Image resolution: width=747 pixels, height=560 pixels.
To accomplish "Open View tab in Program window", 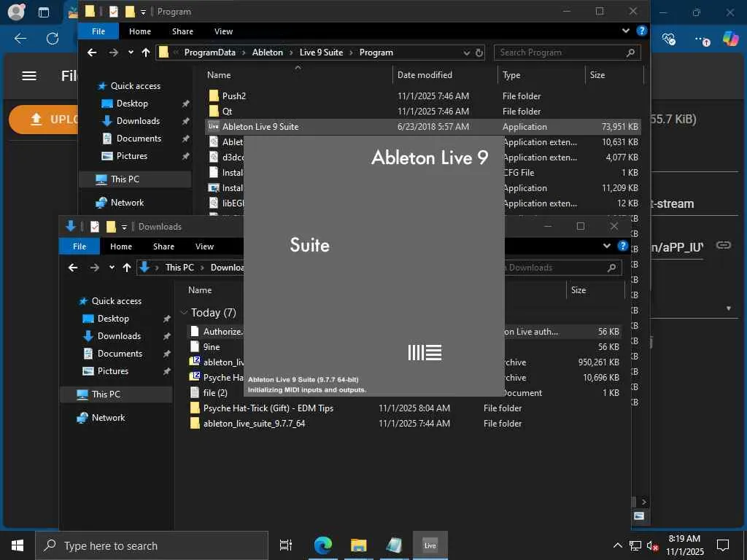I will click(223, 31).
